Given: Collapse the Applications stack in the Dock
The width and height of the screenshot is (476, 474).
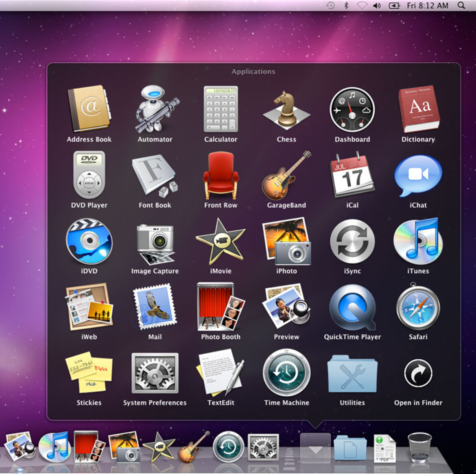Looking at the screenshot, I should click(x=315, y=448).
